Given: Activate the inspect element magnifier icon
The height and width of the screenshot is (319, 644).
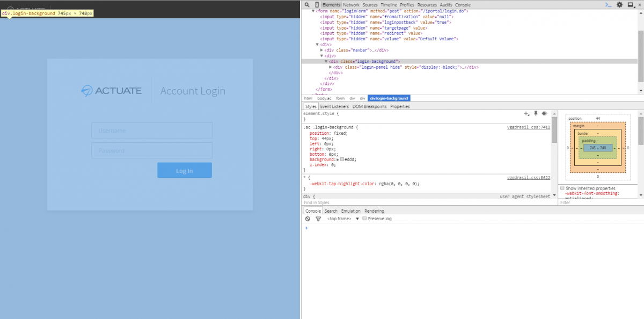Looking at the screenshot, I should click(306, 4).
